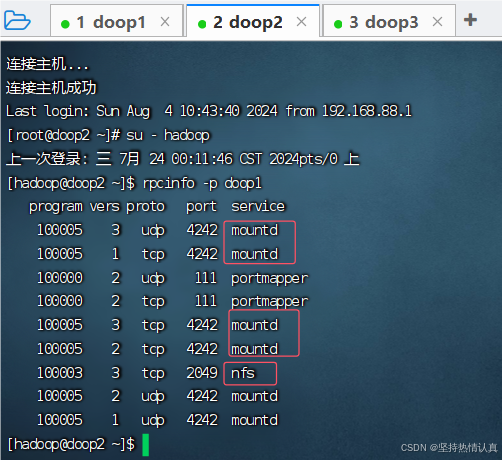
Task: Click the green status dot on doop3
Action: (x=338, y=24)
